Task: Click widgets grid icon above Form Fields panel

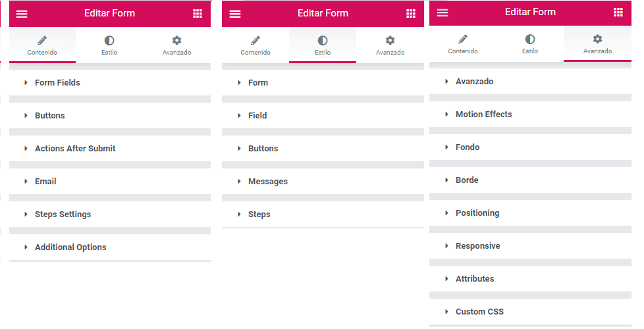Action: [198, 14]
